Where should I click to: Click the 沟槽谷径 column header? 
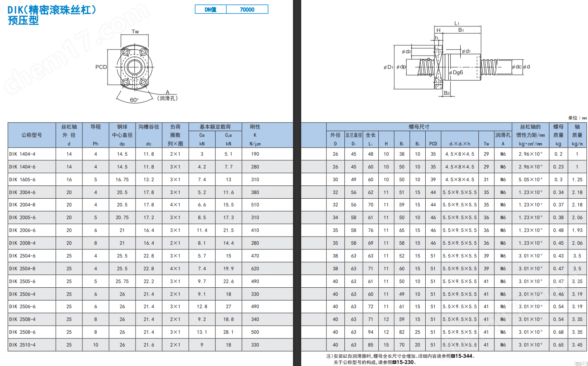pos(149,135)
